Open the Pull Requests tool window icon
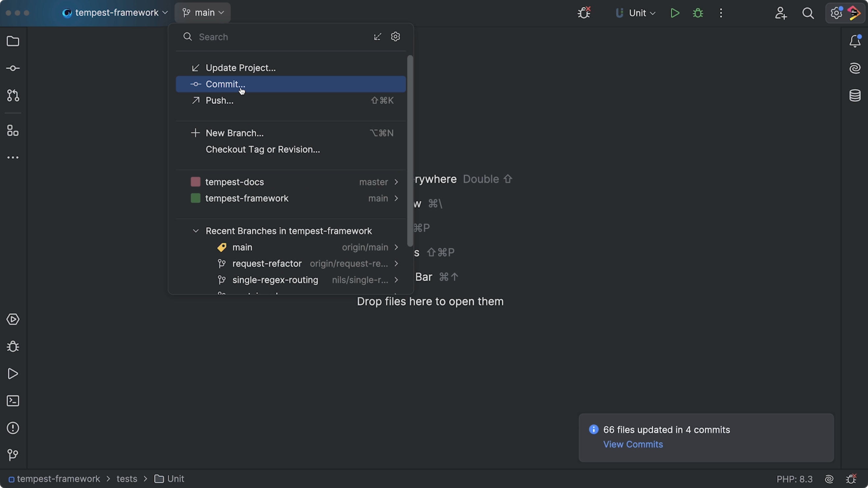 pyautogui.click(x=13, y=95)
